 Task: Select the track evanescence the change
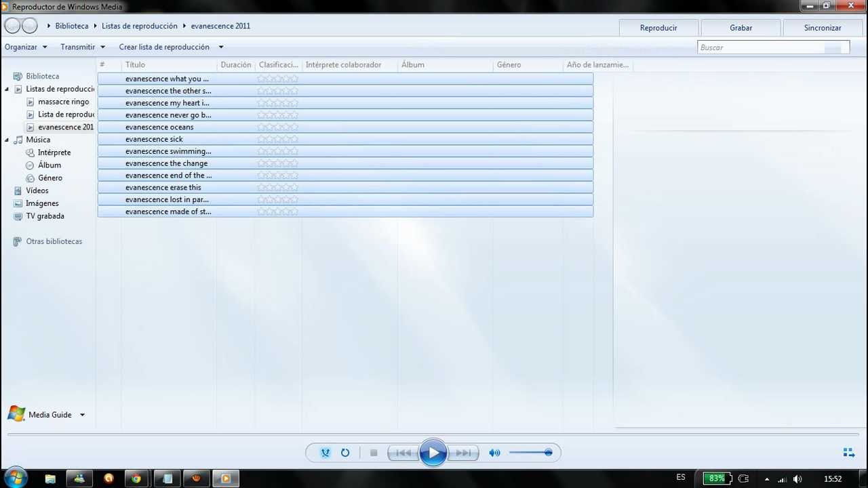(345, 163)
